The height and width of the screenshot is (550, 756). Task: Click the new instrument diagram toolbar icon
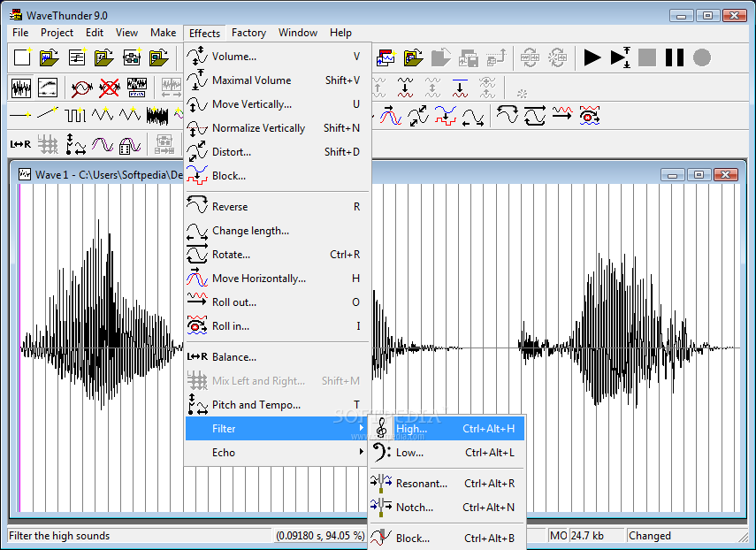(x=132, y=57)
